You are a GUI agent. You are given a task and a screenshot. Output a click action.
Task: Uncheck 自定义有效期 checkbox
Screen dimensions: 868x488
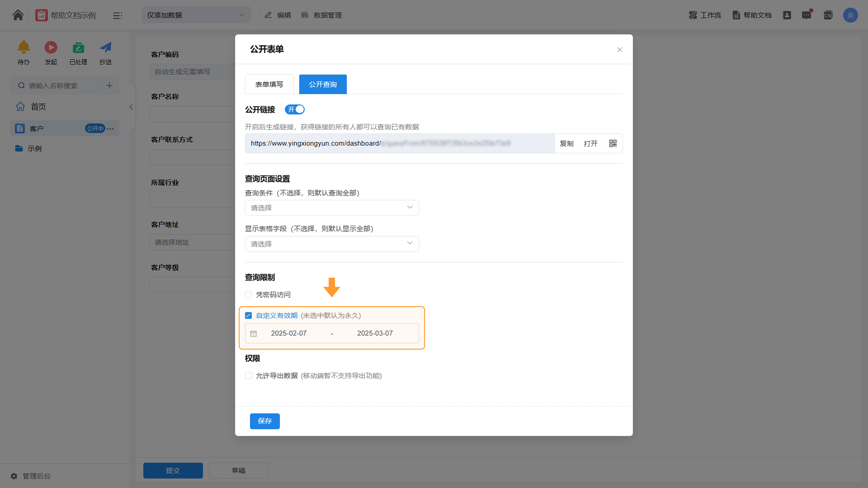coord(248,316)
